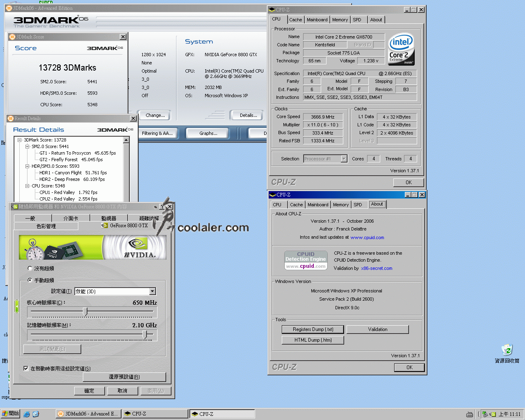525x420 pixels.
Task: Open the Recycle Bin (資源回收筒) desktop icon
Action: click(507, 354)
